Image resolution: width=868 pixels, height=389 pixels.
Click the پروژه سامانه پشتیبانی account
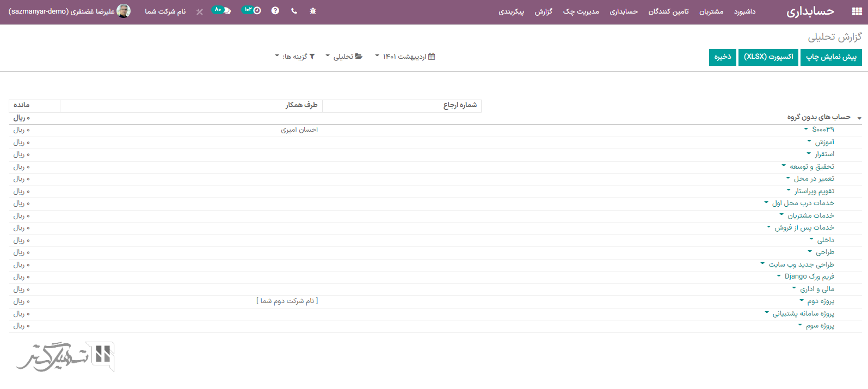click(803, 313)
